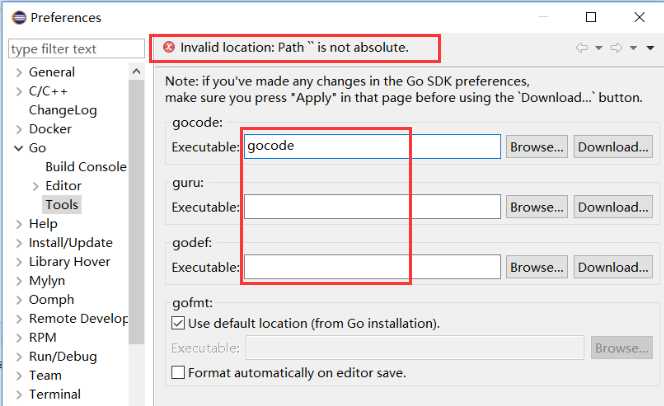This screenshot has width=664, height=406.
Task: Open the preferences view menu arrow
Action: click(650, 48)
